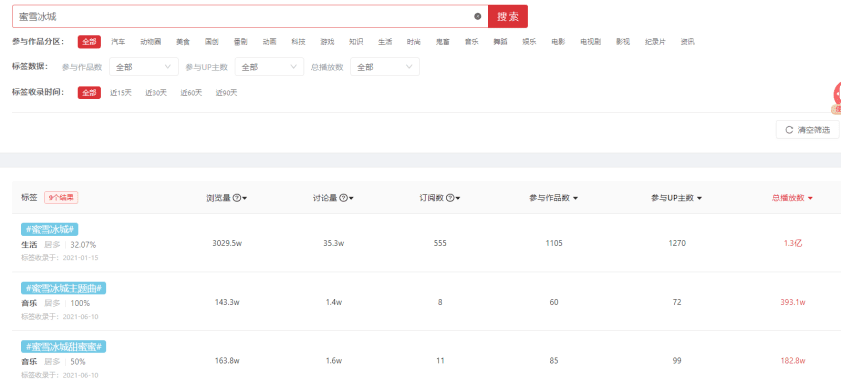Filter by 近90天
This screenshot has height=386, width=841.
[x=226, y=93]
